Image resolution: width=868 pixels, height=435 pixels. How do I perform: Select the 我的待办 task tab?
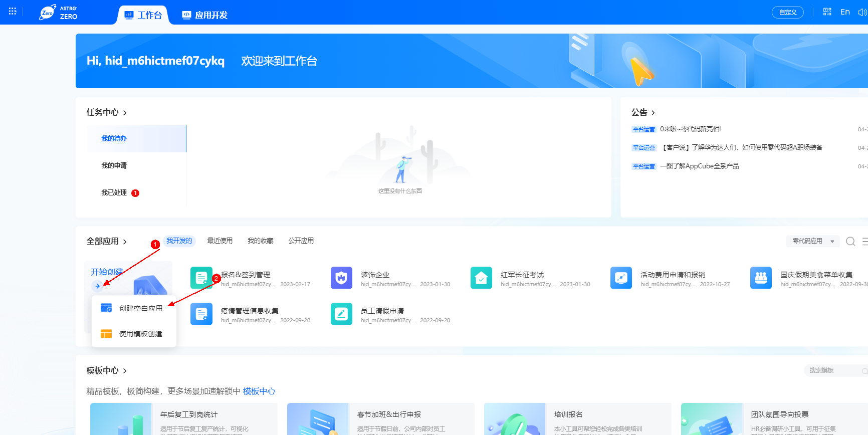click(x=136, y=138)
